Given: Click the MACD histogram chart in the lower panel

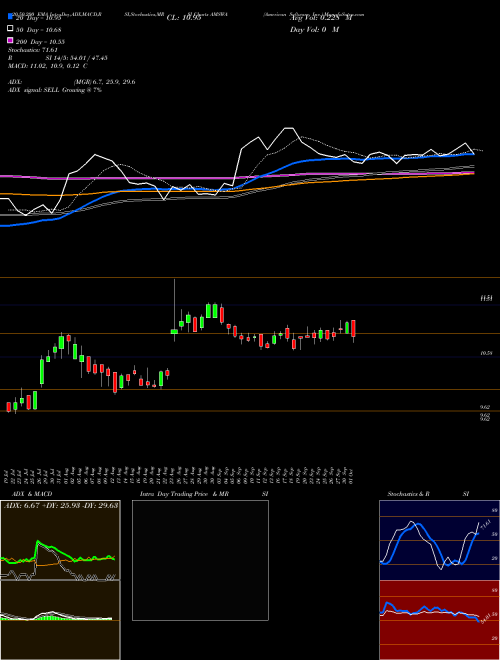Looking at the screenshot, I should point(60,620).
